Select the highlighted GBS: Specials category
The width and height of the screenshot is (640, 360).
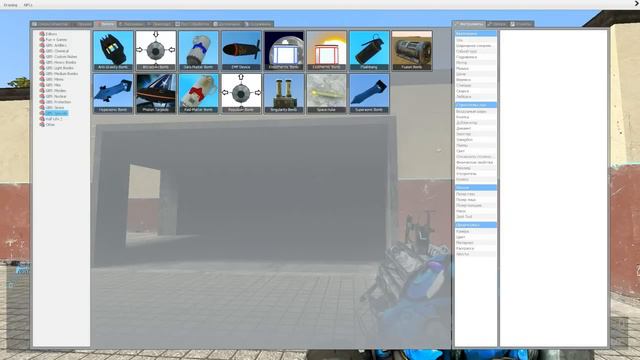click(56, 113)
